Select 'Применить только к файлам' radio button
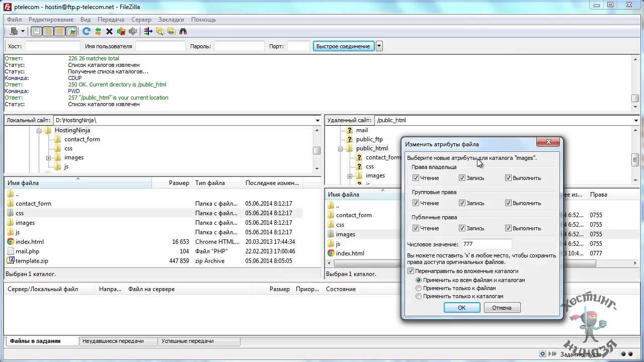 [419, 288]
